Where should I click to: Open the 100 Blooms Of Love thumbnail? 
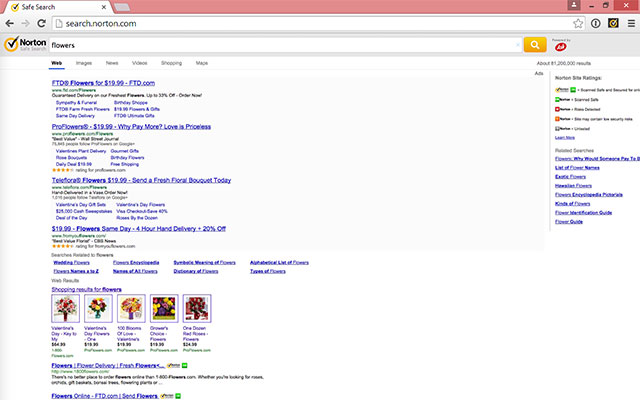131,308
